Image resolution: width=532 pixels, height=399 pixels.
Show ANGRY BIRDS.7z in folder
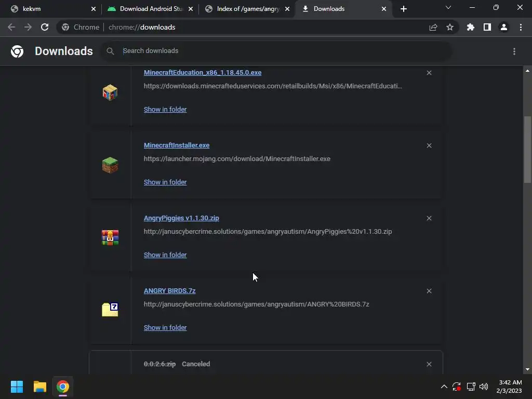165,327
